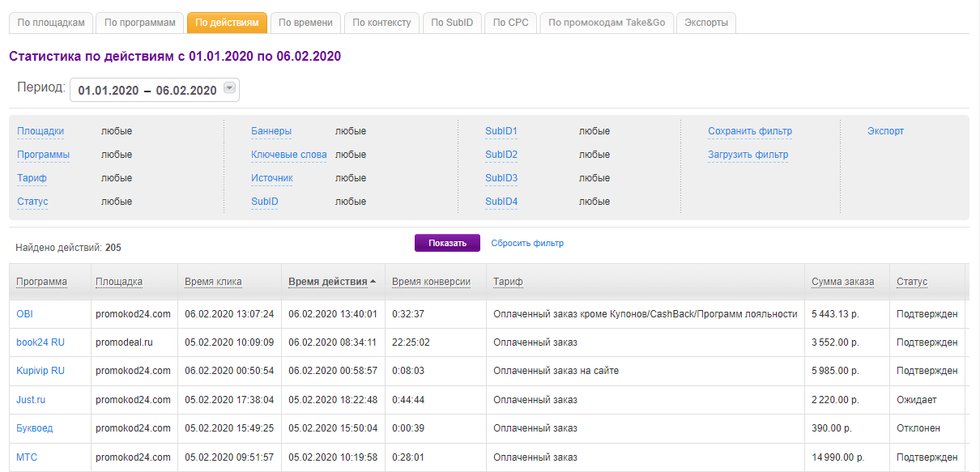Viewport: 980px width, 472px height.
Task: Click the Сохранить фильтр link
Action: click(x=749, y=131)
